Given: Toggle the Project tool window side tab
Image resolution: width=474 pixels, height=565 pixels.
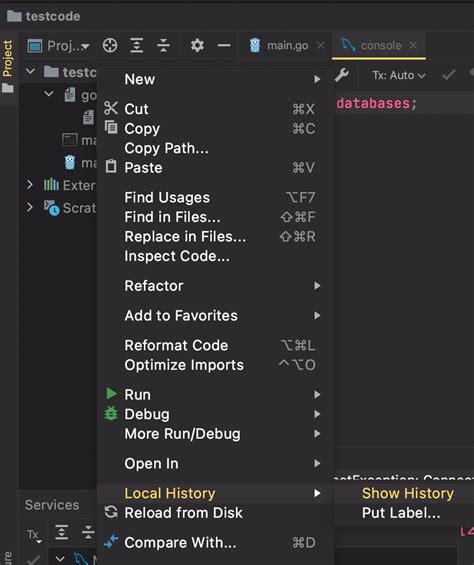Looking at the screenshot, I should tap(8, 58).
